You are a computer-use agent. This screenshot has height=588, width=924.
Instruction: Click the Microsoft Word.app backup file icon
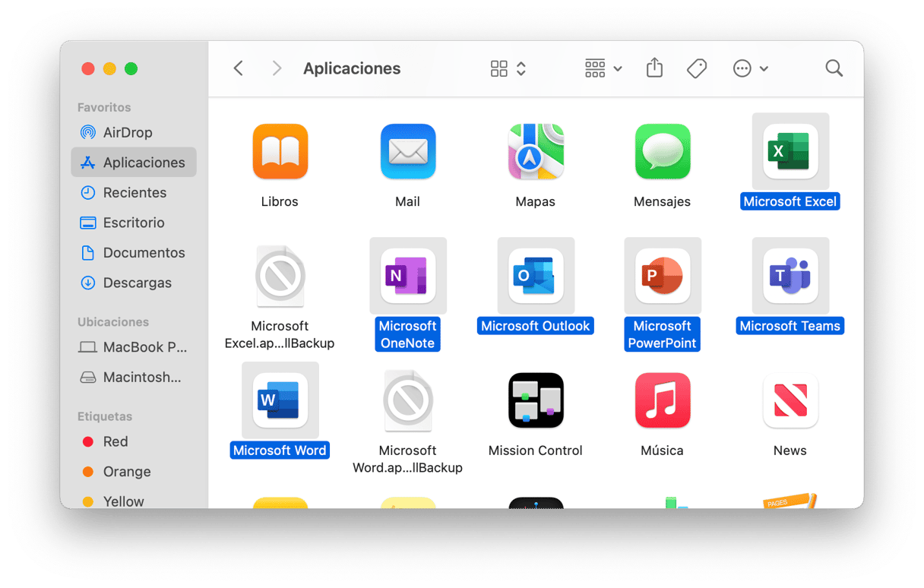click(x=408, y=400)
